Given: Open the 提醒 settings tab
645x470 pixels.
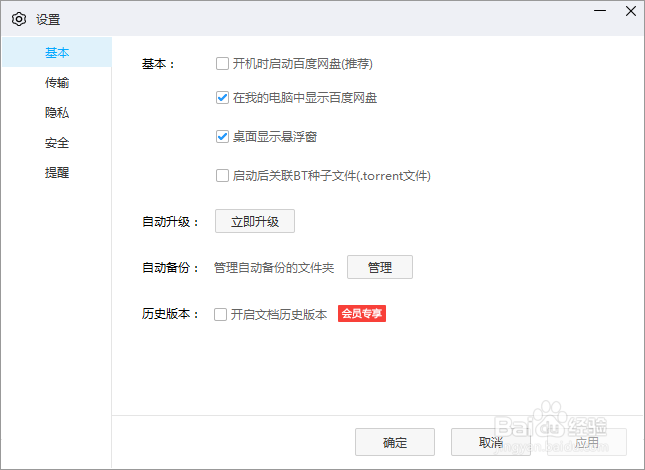Looking at the screenshot, I should click(57, 173).
